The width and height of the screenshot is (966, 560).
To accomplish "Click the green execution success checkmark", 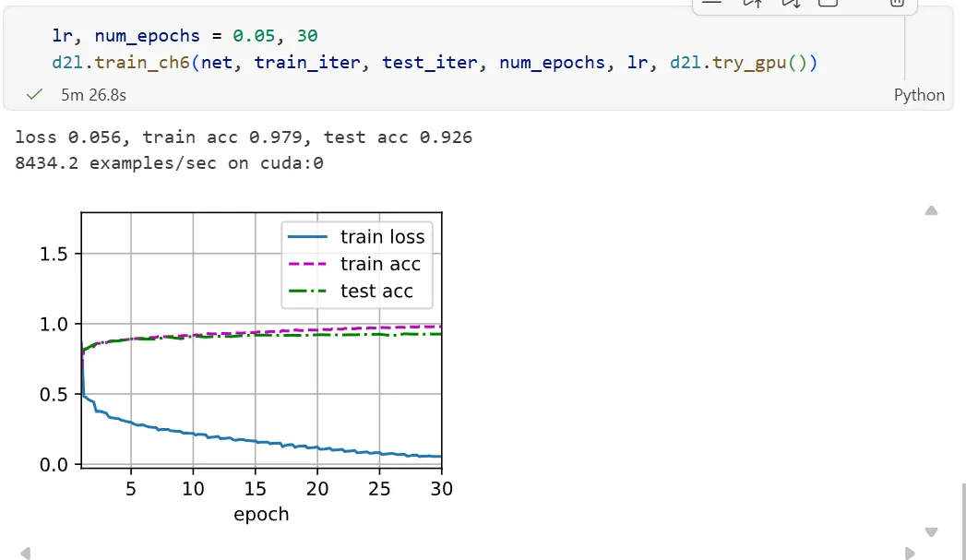I will tap(34, 94).
